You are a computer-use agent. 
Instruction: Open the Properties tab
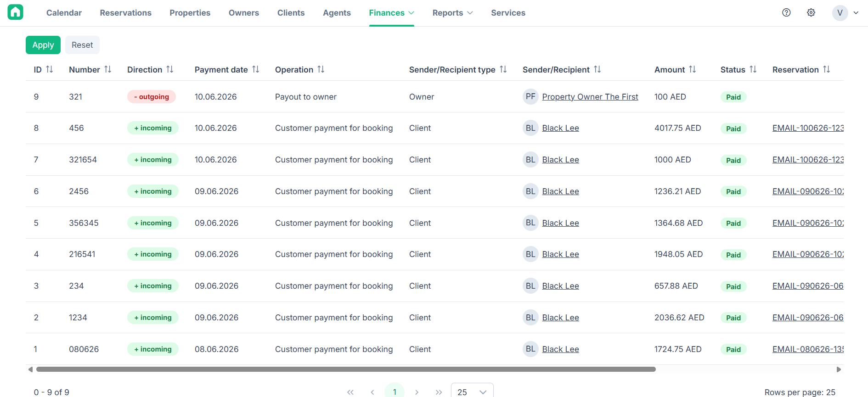click(190, 13)
